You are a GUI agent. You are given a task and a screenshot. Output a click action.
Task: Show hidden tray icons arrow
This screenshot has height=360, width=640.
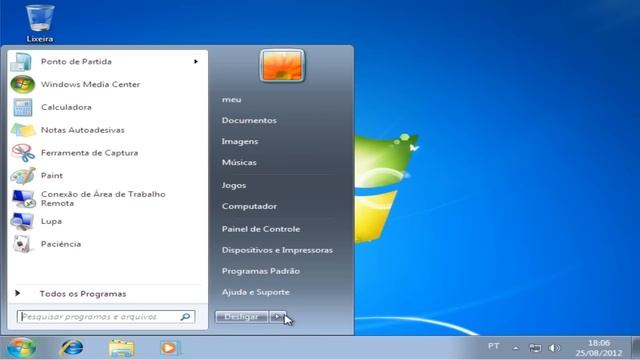pos(516,348)
